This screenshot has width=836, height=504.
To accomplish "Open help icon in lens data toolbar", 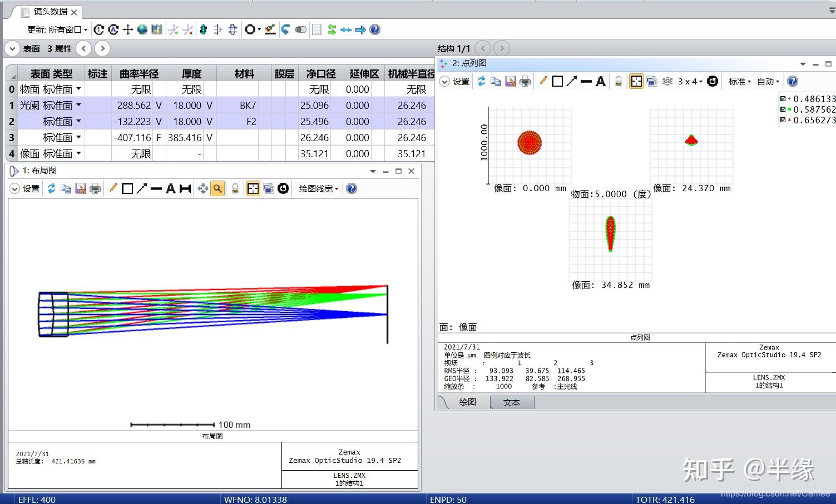I will tap(375, 29).
